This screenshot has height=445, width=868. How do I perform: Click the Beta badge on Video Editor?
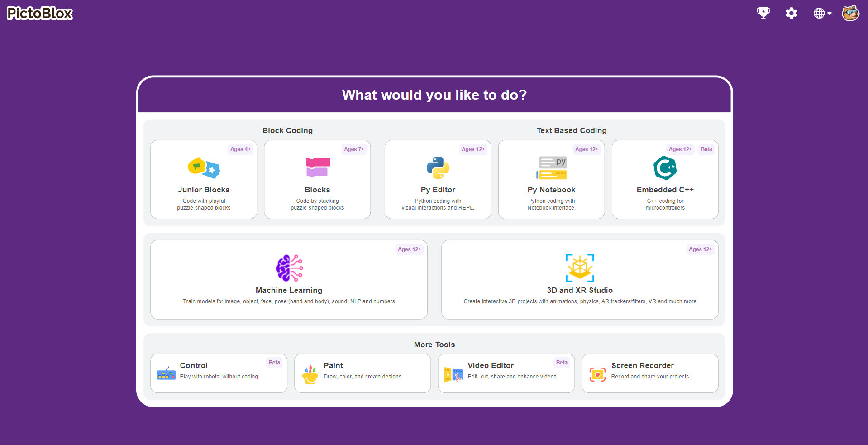[562, 363]
